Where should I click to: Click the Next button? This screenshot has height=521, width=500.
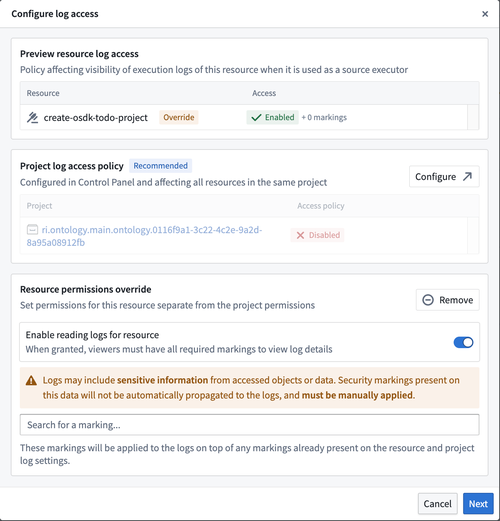pos(478,503)
